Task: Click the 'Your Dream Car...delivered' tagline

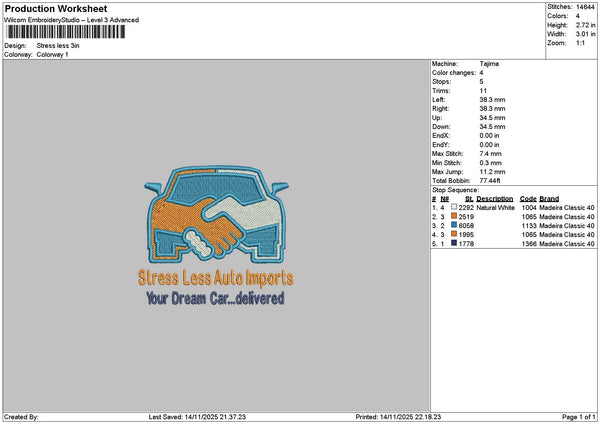Action: pos(216,297)
